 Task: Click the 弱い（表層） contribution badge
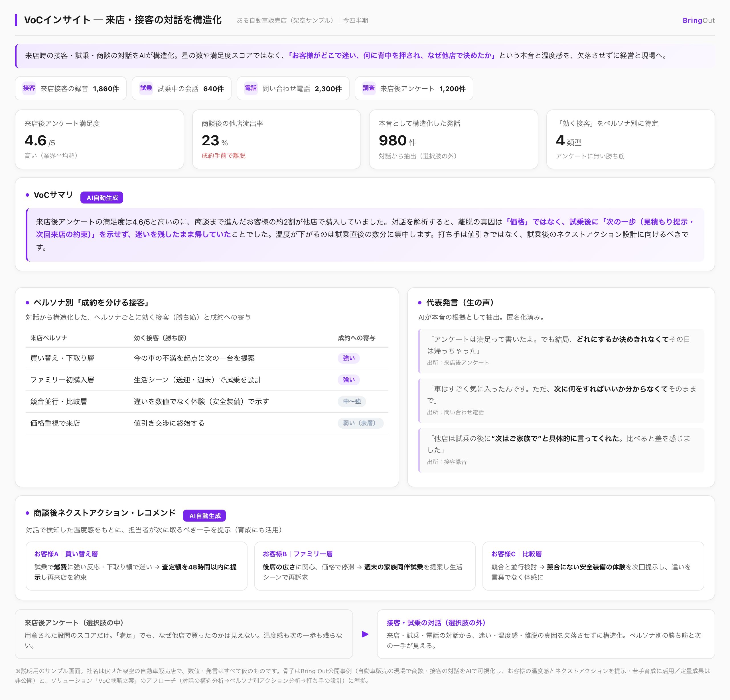360,423
